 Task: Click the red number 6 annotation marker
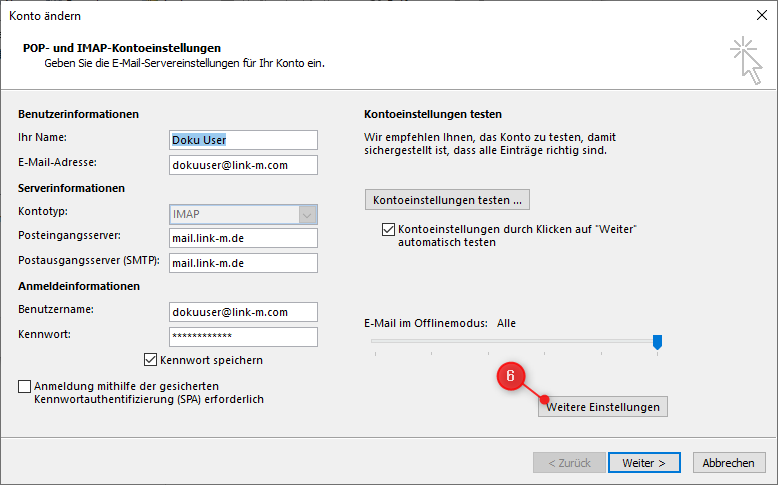tap(511, 377)
